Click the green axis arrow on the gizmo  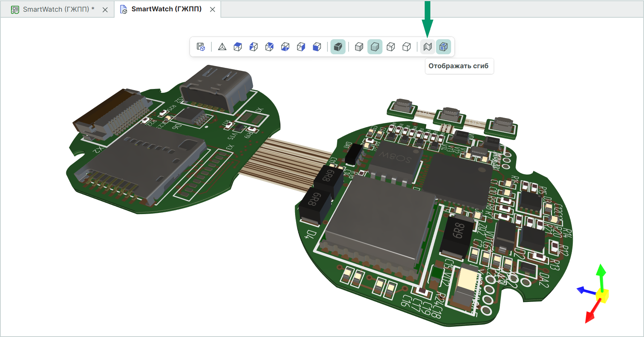pos(601,272)
